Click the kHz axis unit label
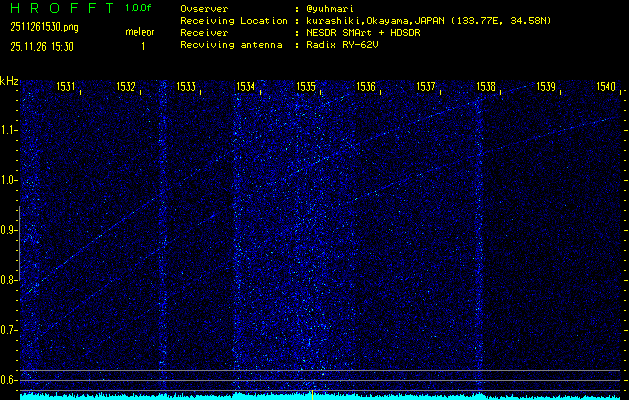The height and width of the screenshot is (400, 629). tap(9, 81)
